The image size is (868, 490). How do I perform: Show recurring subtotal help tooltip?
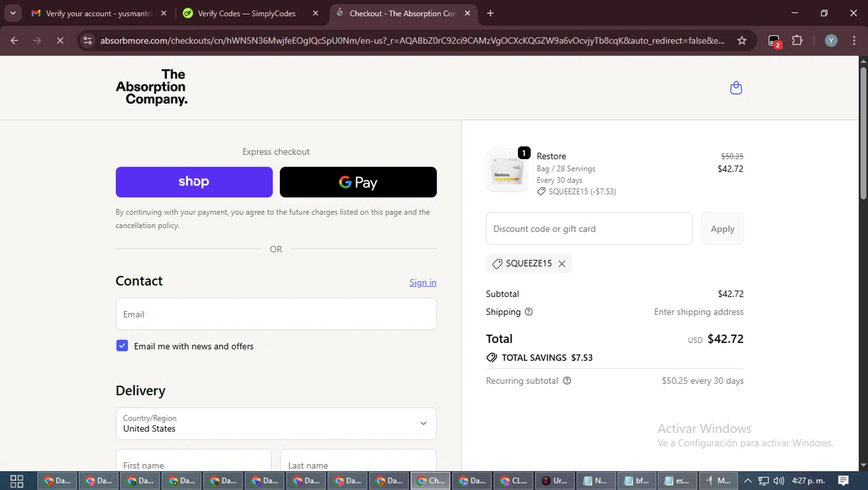567,381
